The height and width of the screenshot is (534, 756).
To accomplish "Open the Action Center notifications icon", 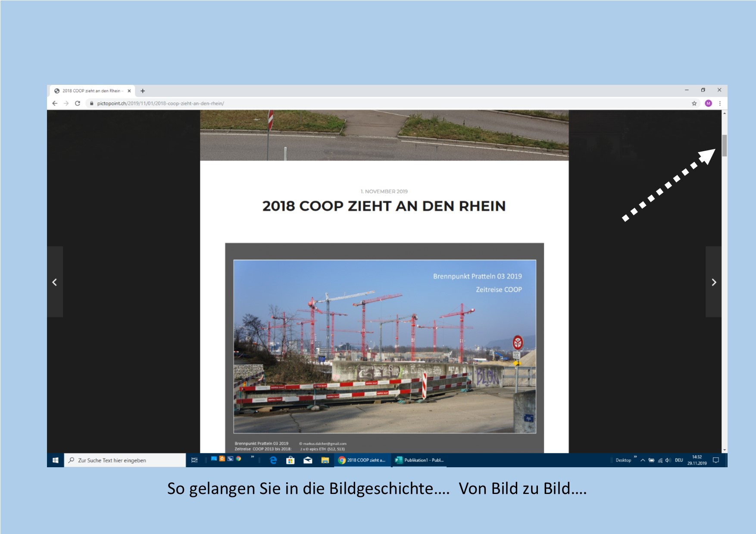I will pos(716,460).
